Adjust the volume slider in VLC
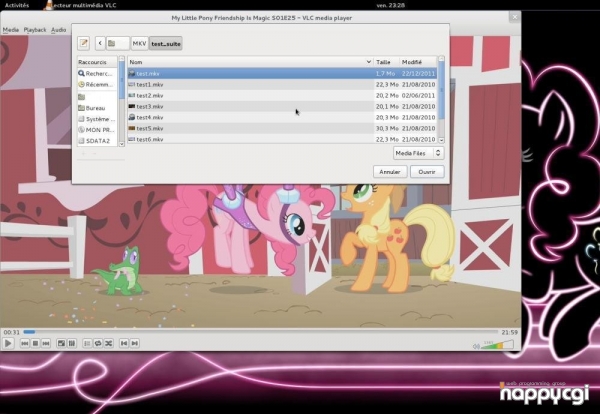 [497, 345]
